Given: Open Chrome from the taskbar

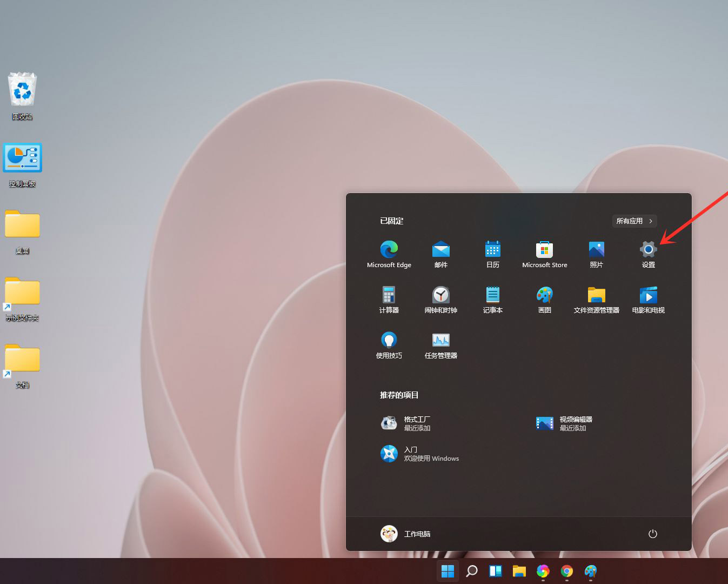Looking at the screenshot, I should point(566,570).
